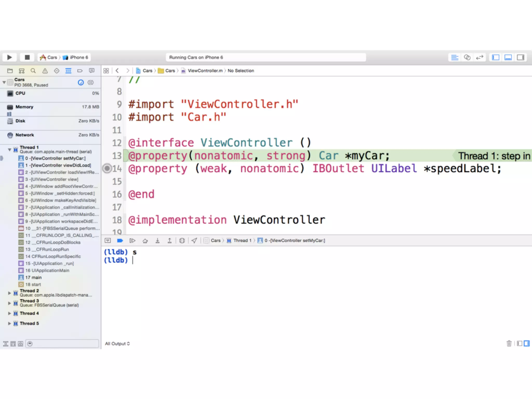Viewport: 532px width, 399px height.
Task: Click the Stop button in toolbar
Action: tap(27, 57)
